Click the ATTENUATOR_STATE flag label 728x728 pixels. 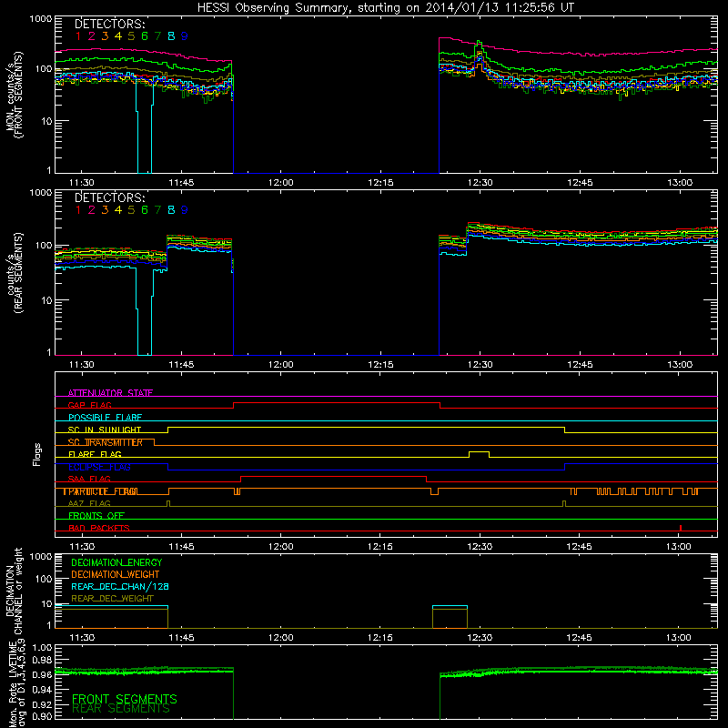(x=110, y=393)
